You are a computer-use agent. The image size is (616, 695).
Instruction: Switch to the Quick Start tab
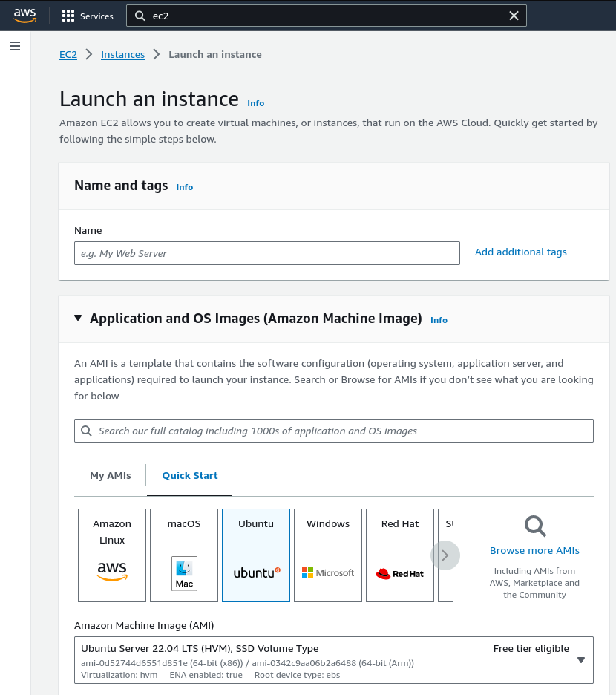(190, 476)
